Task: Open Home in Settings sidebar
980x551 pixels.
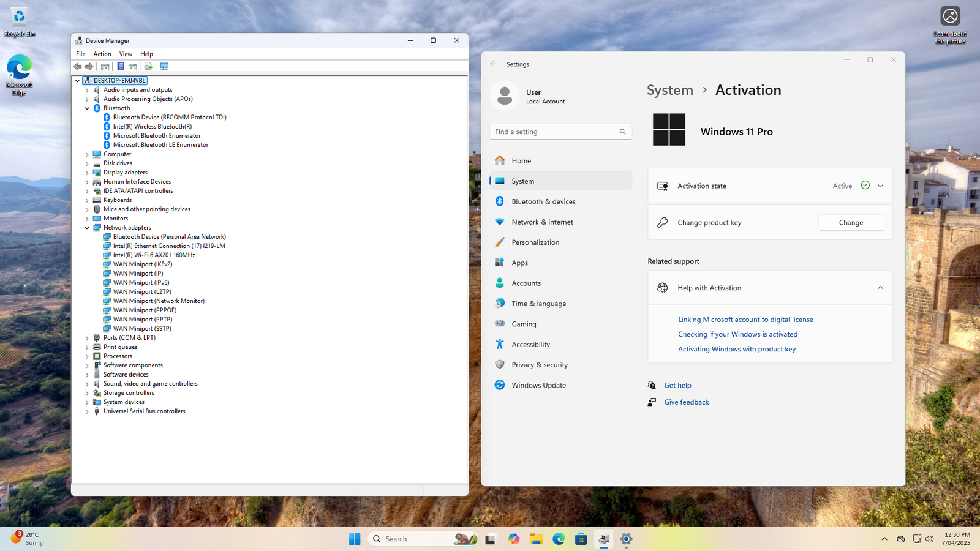Action: [x=561, y=160]
